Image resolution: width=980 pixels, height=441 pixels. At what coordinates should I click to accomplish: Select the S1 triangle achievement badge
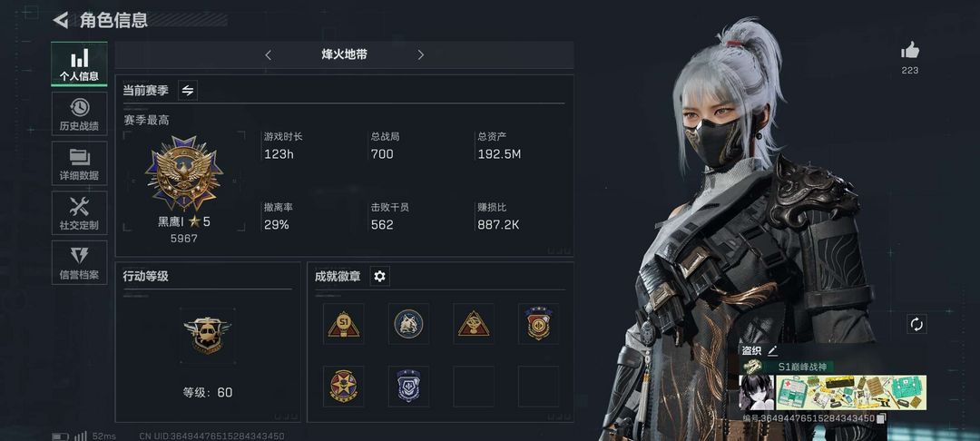344,324
